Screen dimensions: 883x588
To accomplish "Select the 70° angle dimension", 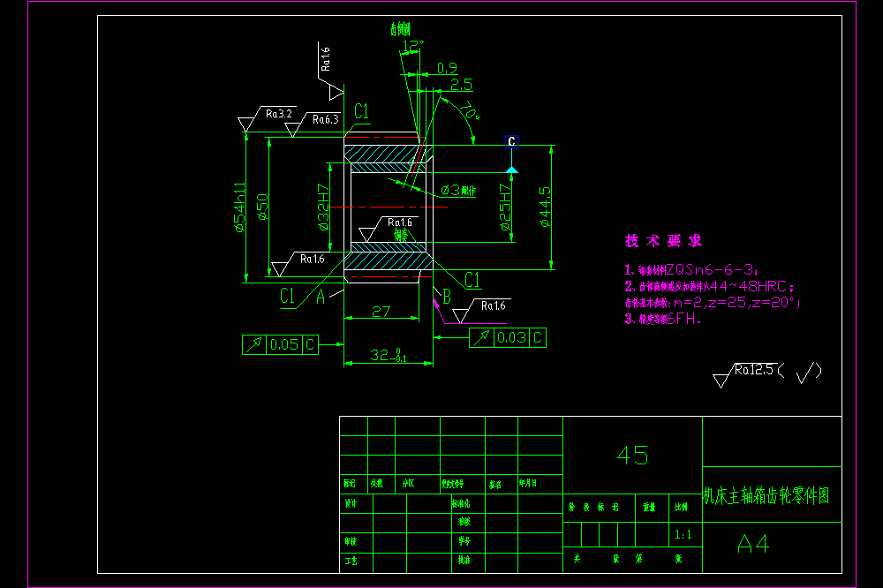I will click(x=470, y=111).
